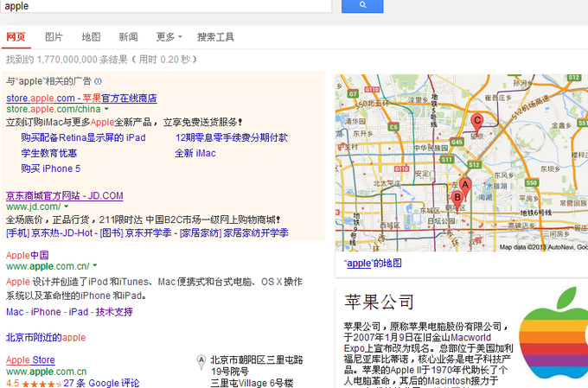The width and height of the screenshot is (588, 388).
Task: Open dropdown arrow next to www.apple.com.cn/
Action: [95, 266]
